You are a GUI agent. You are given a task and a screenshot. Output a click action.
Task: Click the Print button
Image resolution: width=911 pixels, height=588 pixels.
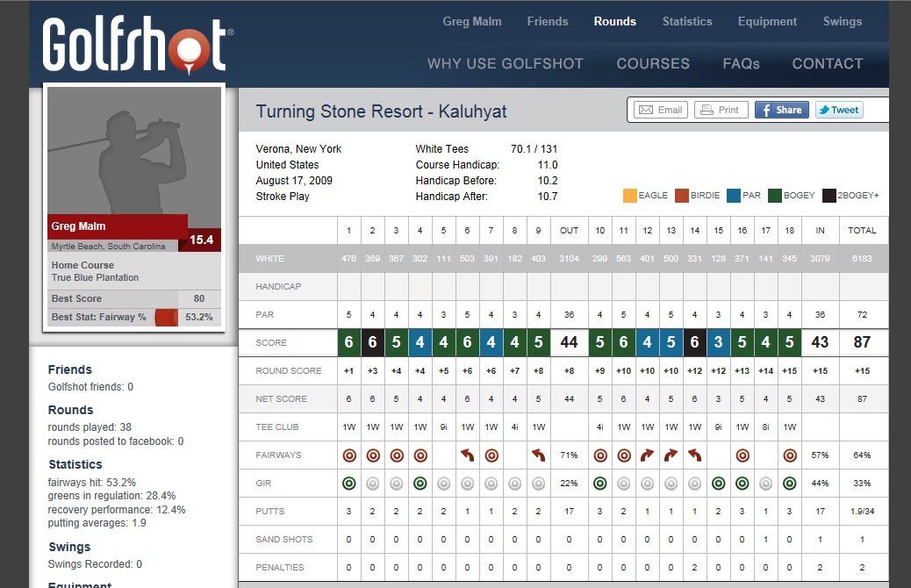[x=721, y=110]
